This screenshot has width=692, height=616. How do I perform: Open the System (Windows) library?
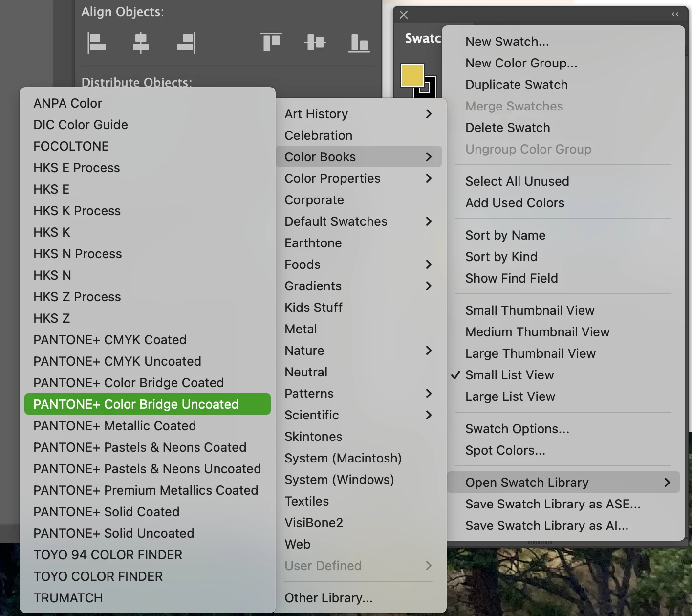pyautogui.click(x=359, y=480)
